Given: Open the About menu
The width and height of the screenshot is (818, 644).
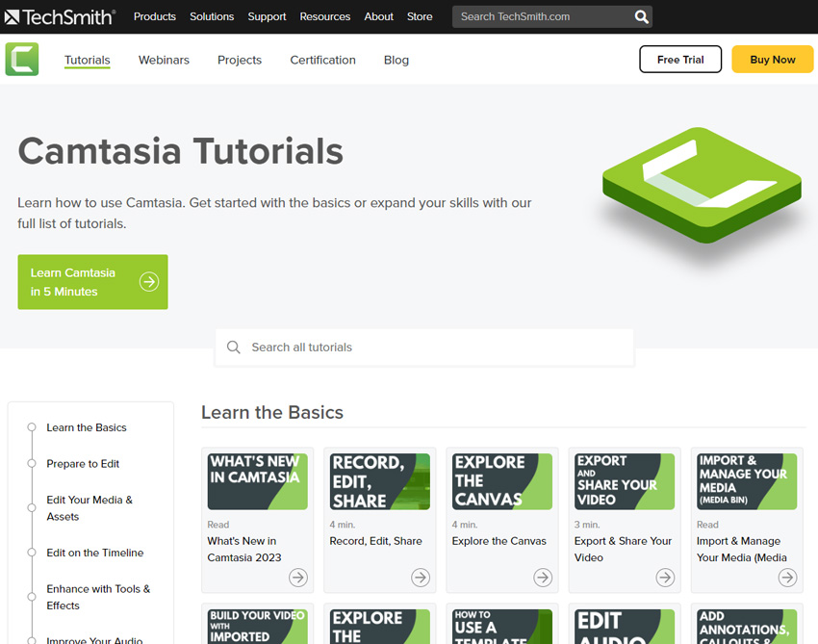Looking at the screenshot, I should pos(379,16).
